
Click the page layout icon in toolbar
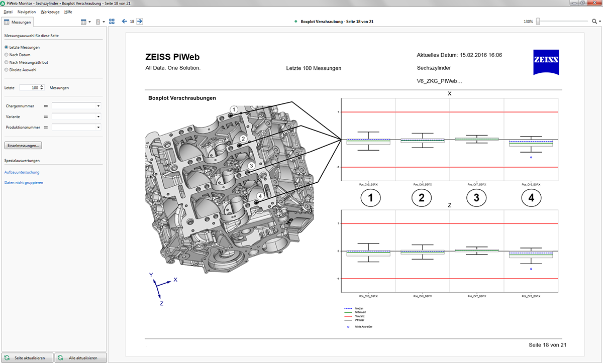click(x=98, y=22)
